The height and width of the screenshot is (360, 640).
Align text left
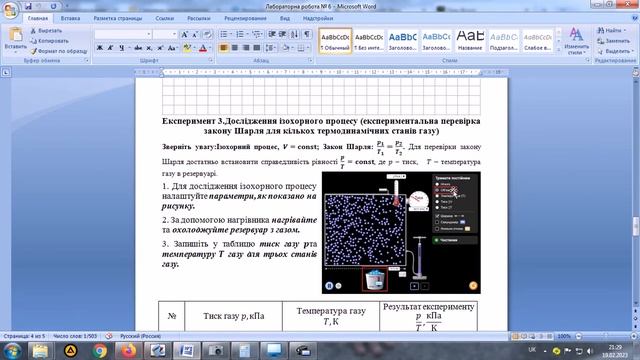pyautogui.click(x=224, y=48)
